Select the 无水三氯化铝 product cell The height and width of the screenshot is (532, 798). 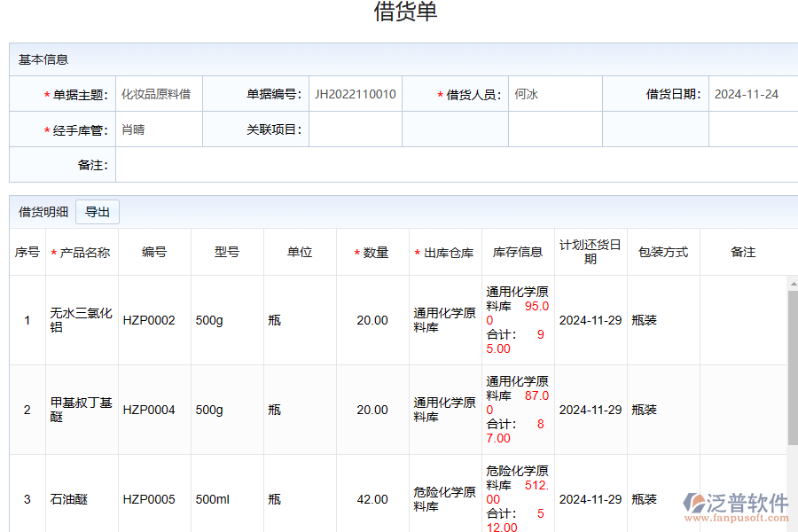point(82,320)
